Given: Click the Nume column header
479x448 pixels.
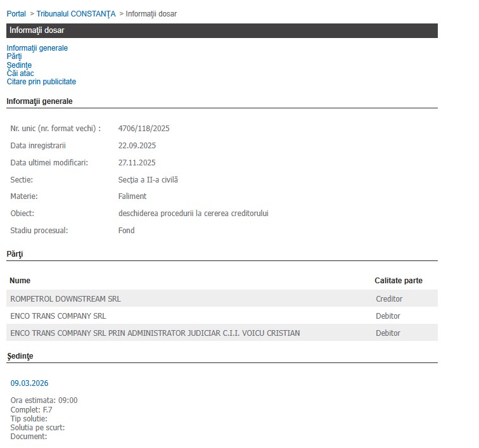Looking at the screenshot, I should pos(20,281).
